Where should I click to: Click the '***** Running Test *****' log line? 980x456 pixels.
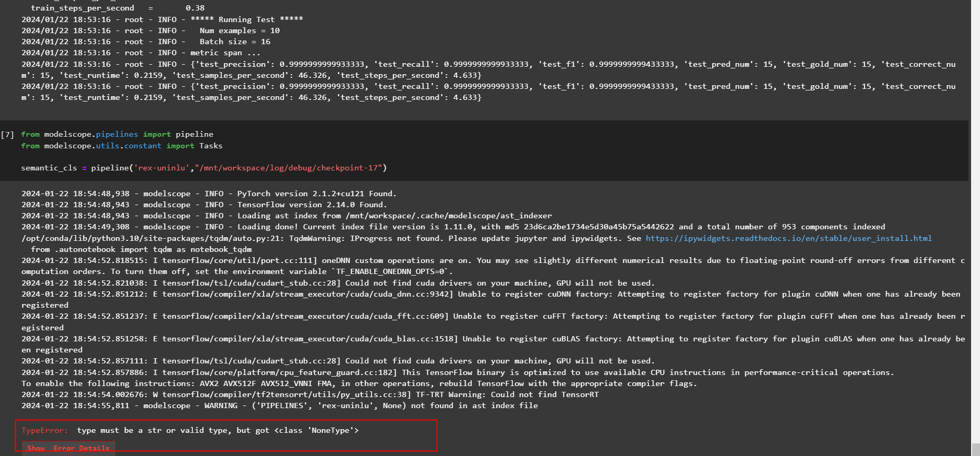tap(162, 19)
